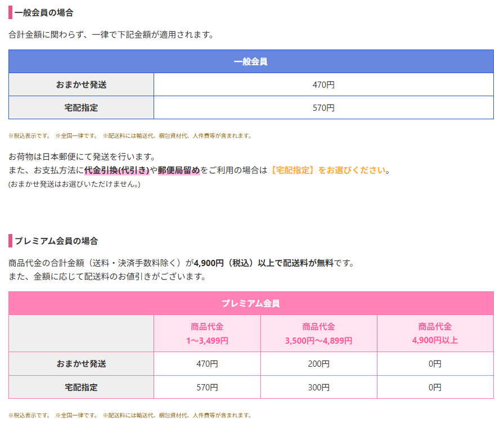The width and height of the screenshot is (504, 423).
Task: Select the sentence 合計金額に関わらず、一律で下記金額が適用されます
Action: point(111,35)
